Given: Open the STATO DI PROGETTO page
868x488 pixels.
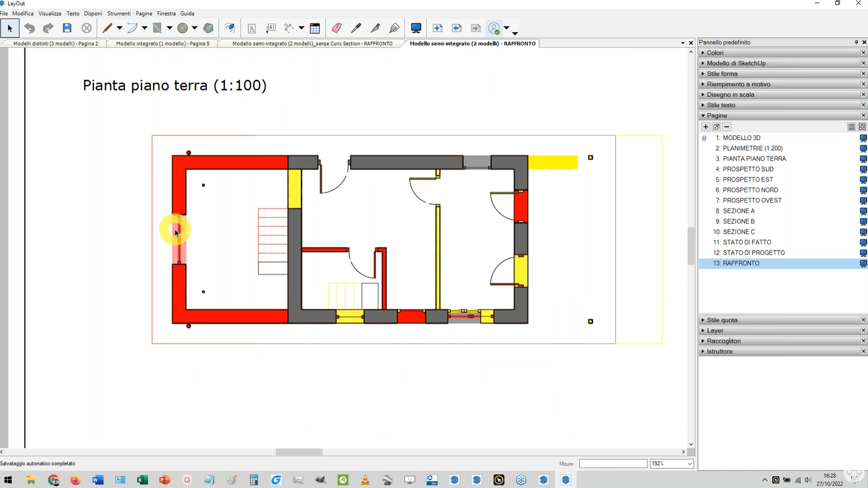Looking at the screenshot, I should click(753, 253).
